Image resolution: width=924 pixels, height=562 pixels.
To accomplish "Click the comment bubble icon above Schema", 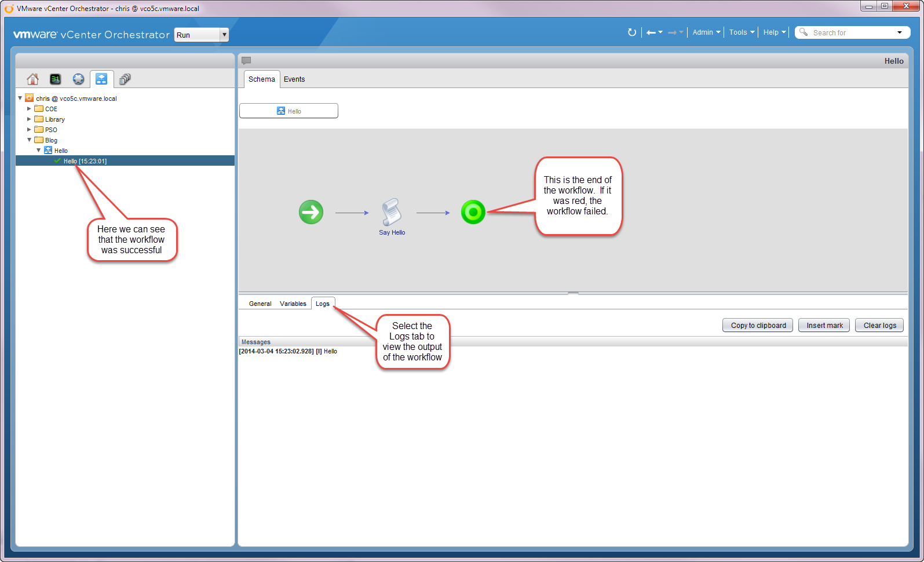I will 246,61.
